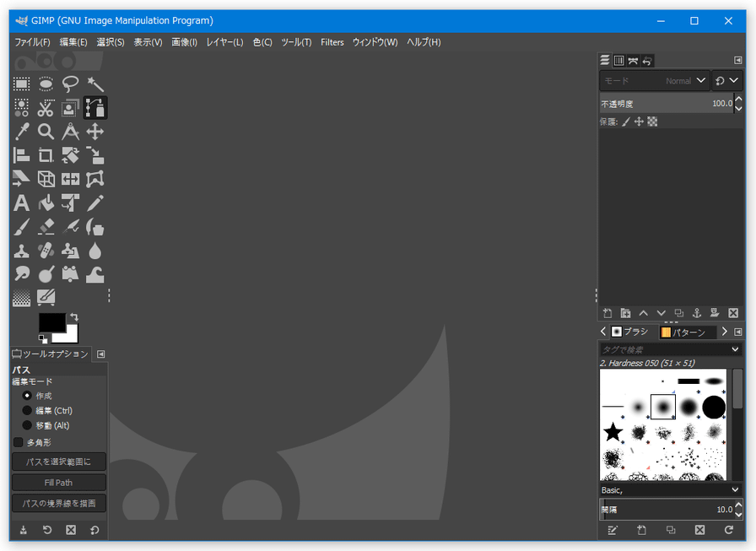Select the Crop tool
Image resolution: width=756 pixels, height=551 pixels.
coord(46,155)
